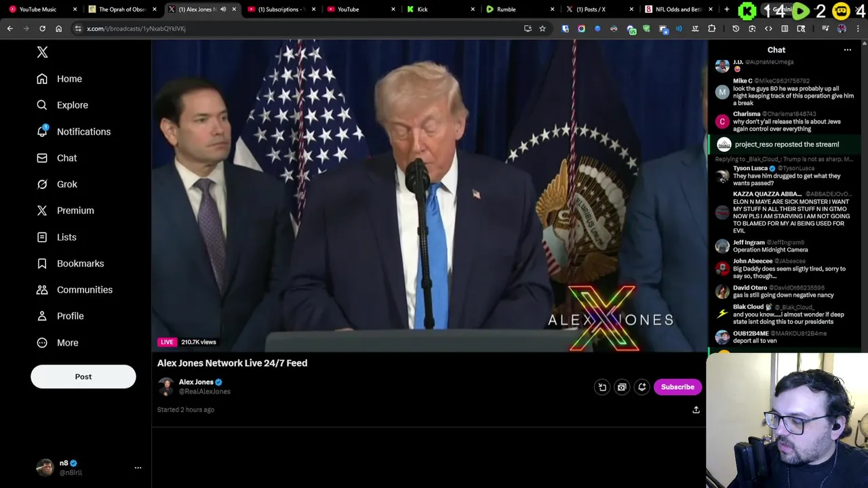Open the browser three-dot menu

(858, 28)
